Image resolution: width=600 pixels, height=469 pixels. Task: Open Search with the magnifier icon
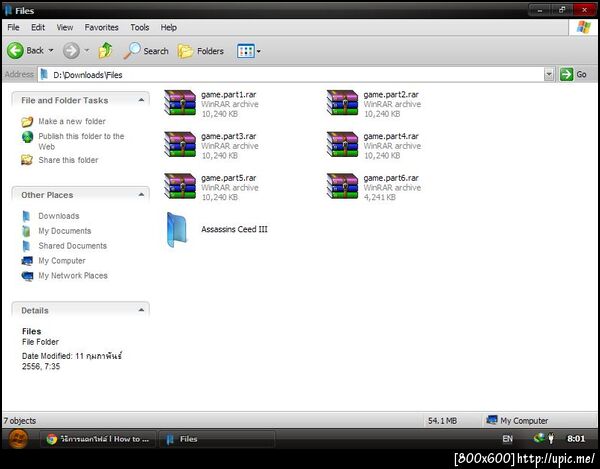[132, 51]
